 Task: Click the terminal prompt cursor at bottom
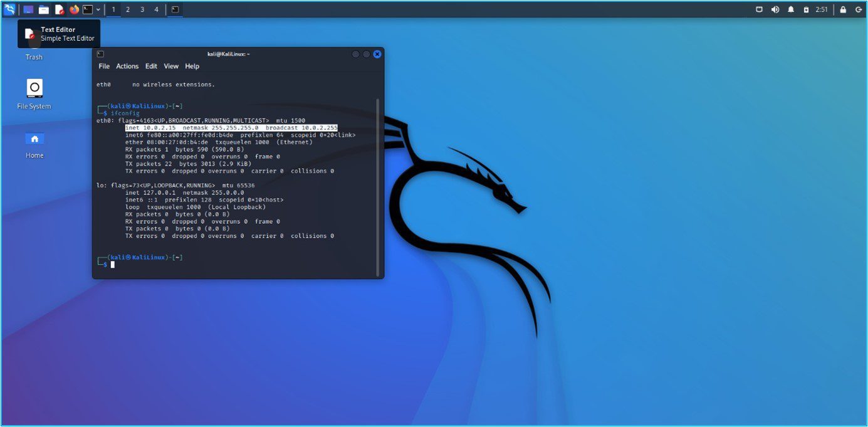tap(113, 265)
